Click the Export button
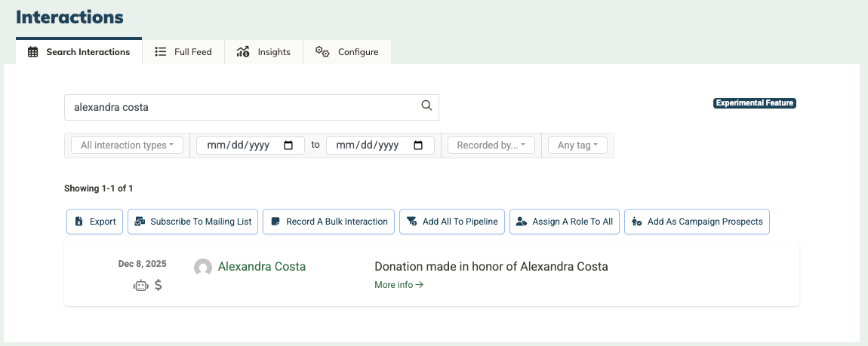 tap(95, 222)
